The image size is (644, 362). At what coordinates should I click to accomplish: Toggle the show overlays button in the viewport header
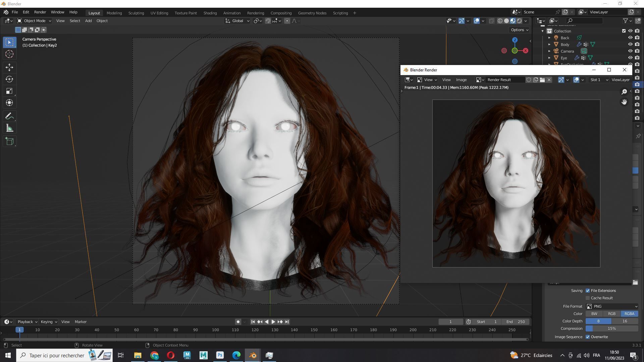(477, 21)
